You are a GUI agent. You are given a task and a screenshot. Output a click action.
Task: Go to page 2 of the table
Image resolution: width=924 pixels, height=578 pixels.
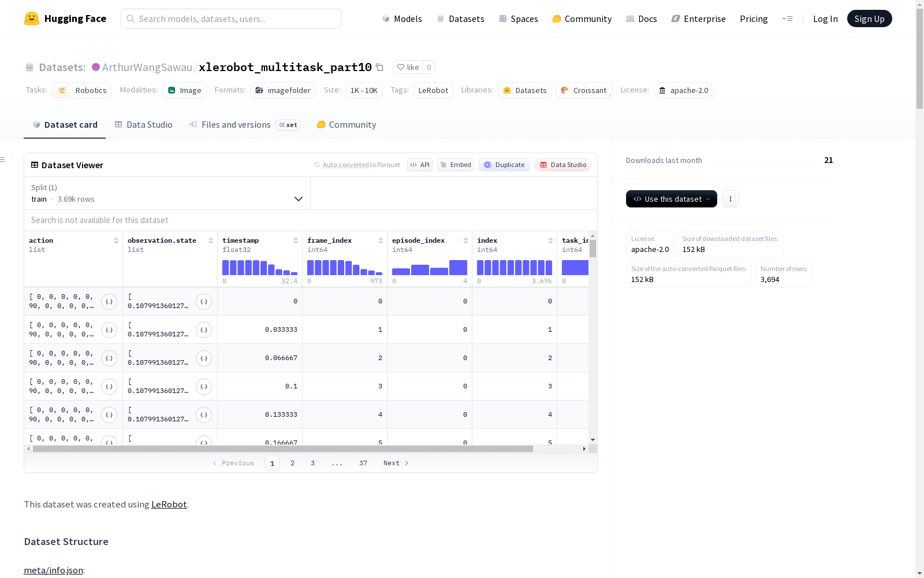coord(293,463)
